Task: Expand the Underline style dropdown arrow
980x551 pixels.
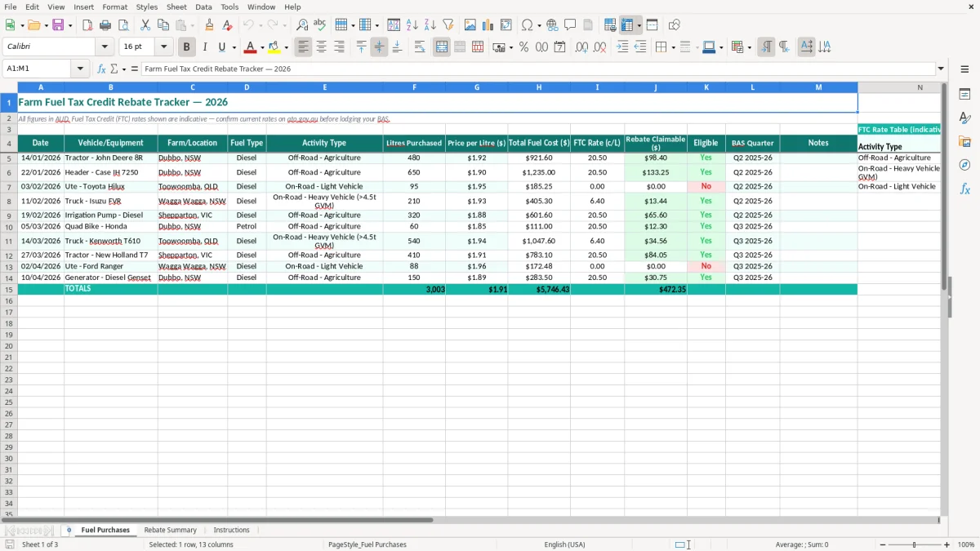Action: [x=234, y=47]
